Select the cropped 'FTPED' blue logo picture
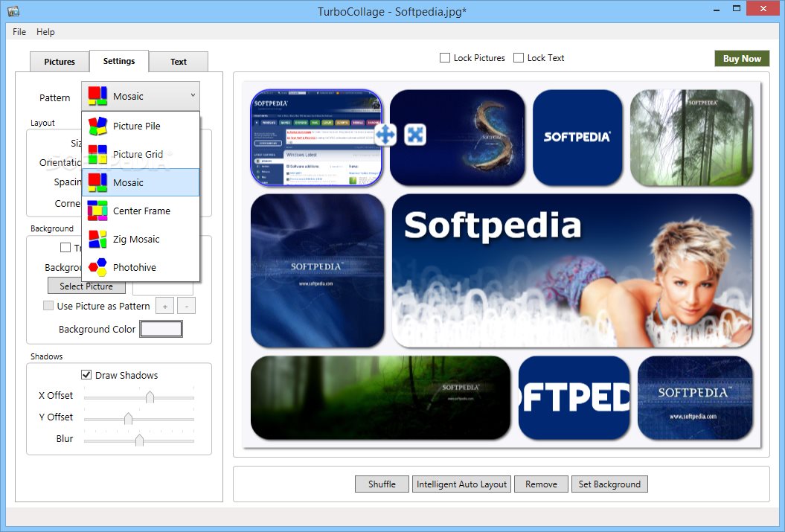Viewport: 785px width, 532px height. click(x=574, y=398)
